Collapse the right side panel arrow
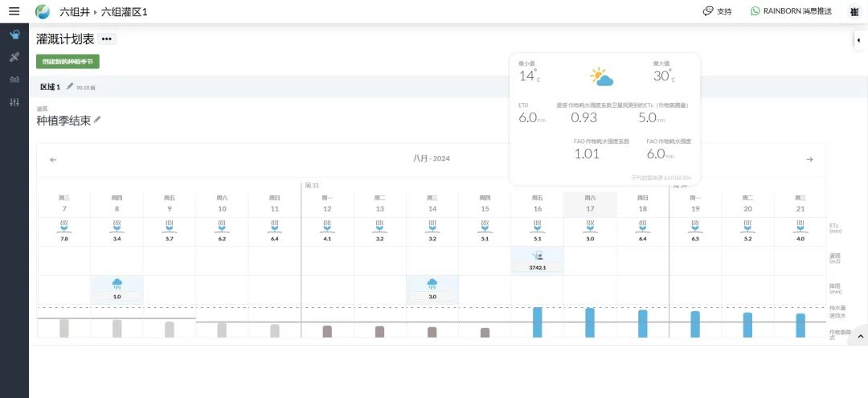 coord(860,40)
